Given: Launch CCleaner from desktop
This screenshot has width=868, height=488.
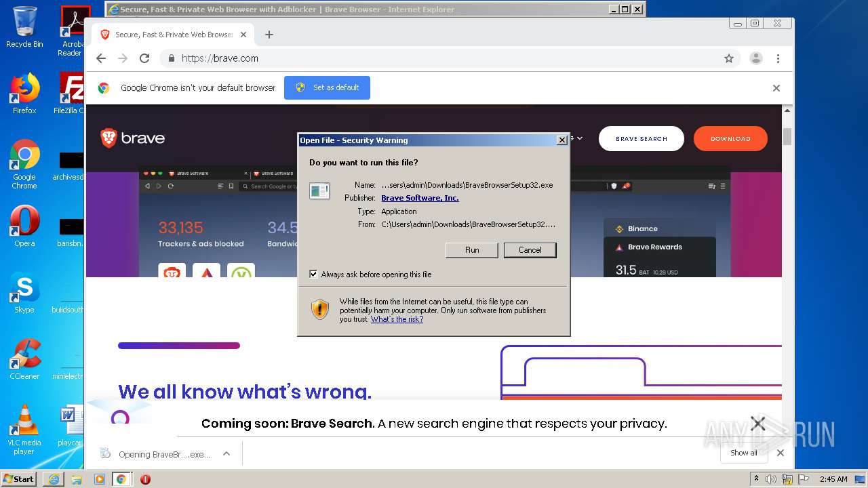Looking at the screenshot, I should point(24,359).
